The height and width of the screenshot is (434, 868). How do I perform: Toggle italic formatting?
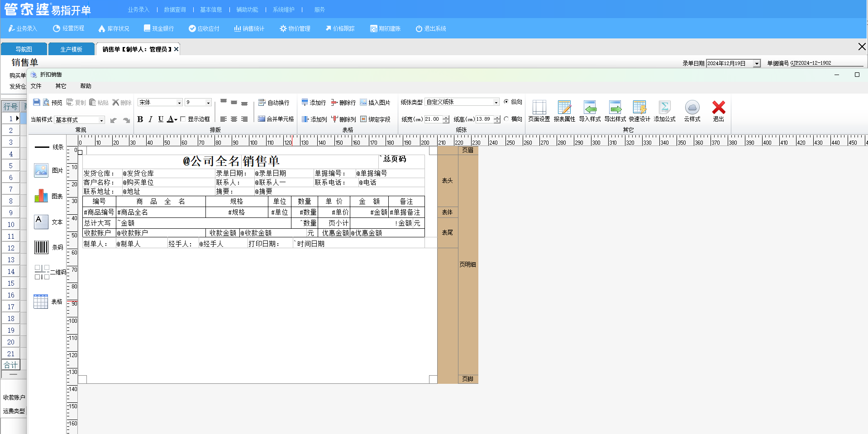click(x=150, y=119)
